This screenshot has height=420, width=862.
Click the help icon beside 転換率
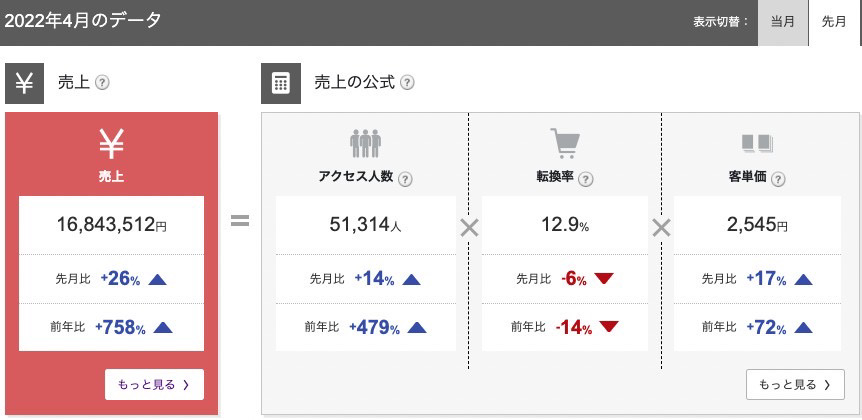pos(586,180)
